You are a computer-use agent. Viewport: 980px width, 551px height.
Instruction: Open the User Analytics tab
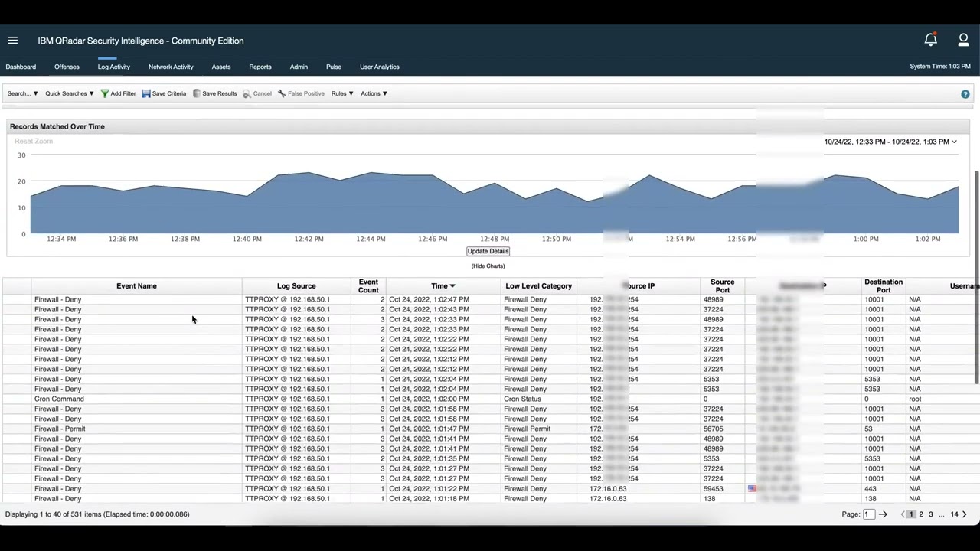(x=380, y=67)
